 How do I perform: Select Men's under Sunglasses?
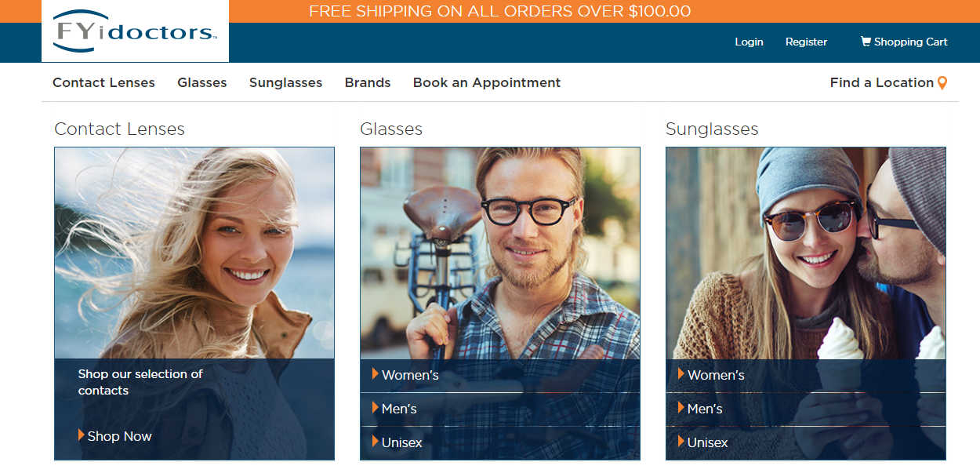(x=705, y=409)
